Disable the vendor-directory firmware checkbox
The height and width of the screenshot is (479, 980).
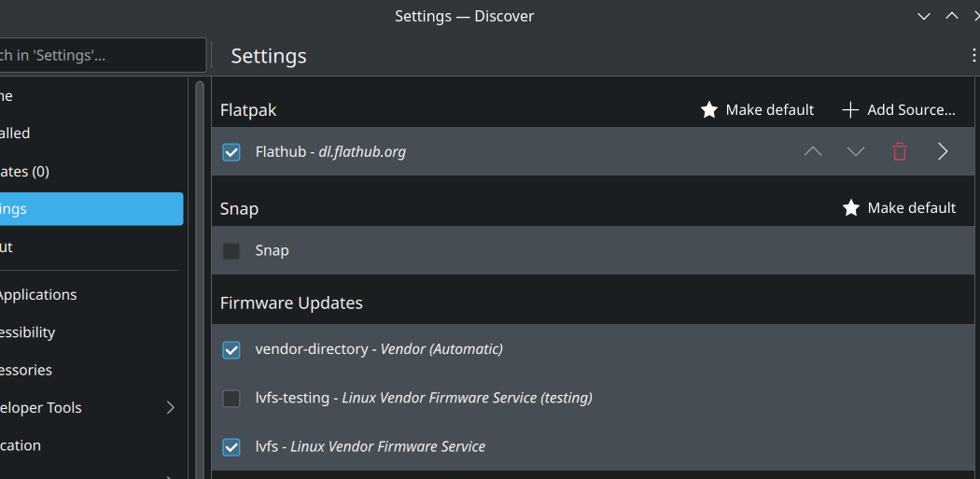(x=231, y=350)
